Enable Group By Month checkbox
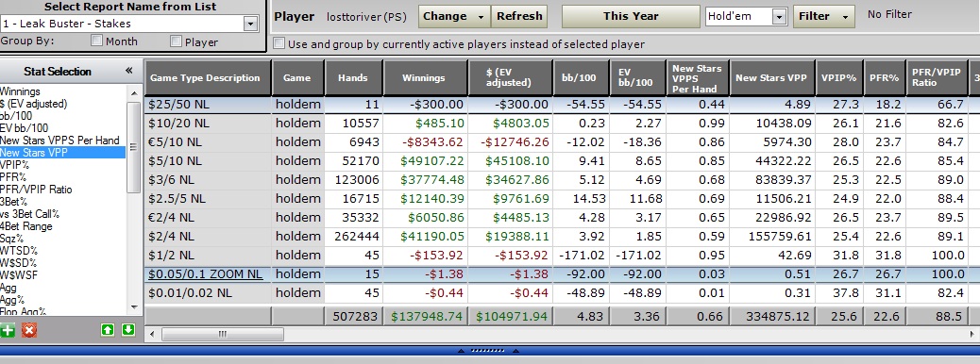This screenshot has width=980, height=364. click(97, 41)
